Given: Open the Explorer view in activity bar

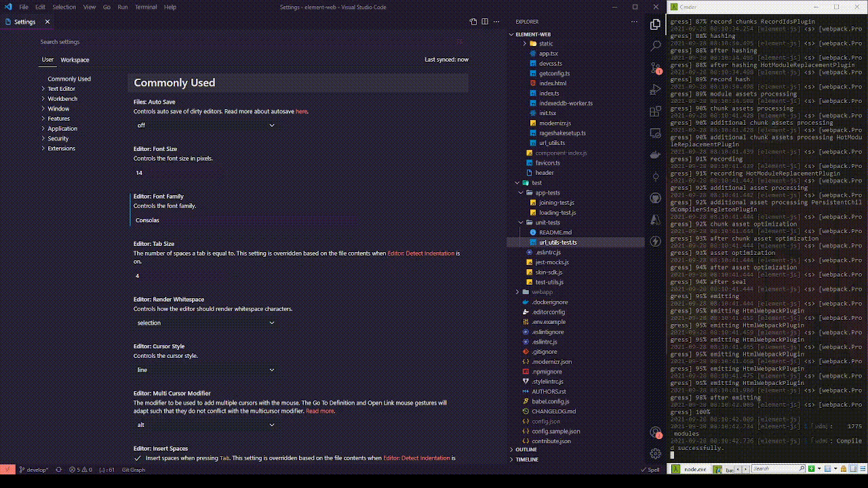Looking at the screenshot, I should point(655,24).
